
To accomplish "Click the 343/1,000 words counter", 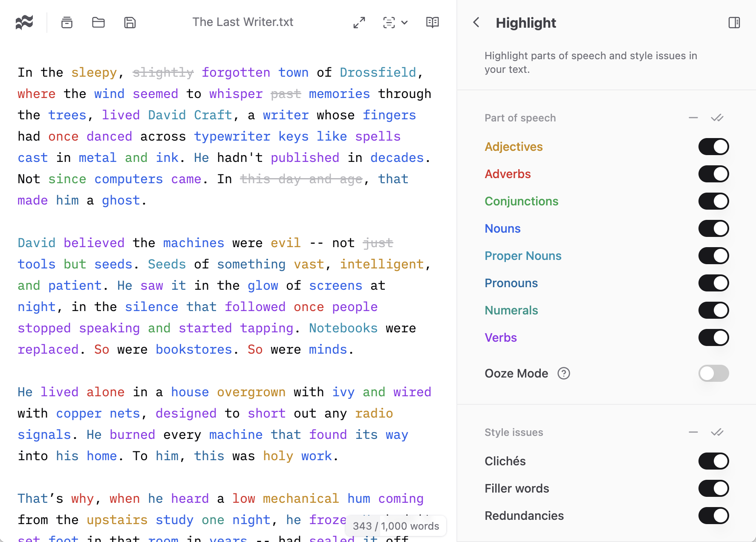I will [395, 526].
